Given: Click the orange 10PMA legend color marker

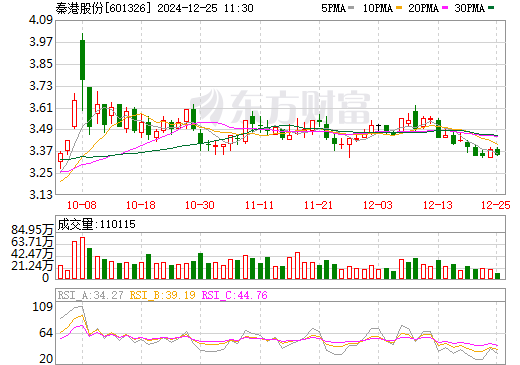Looking at the screenshot, I should 399,8.
